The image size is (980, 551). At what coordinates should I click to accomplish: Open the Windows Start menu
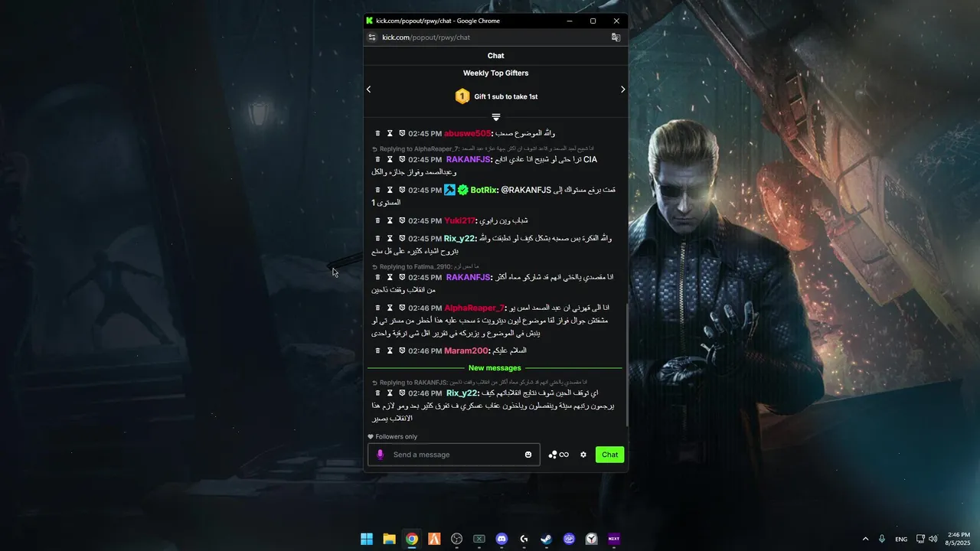tap(367, 539)
